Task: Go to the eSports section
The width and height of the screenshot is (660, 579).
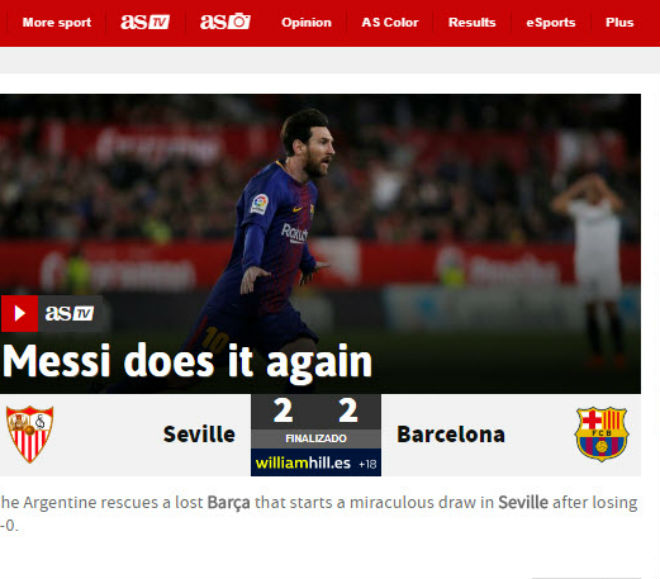Action: (x=551, y=22)
